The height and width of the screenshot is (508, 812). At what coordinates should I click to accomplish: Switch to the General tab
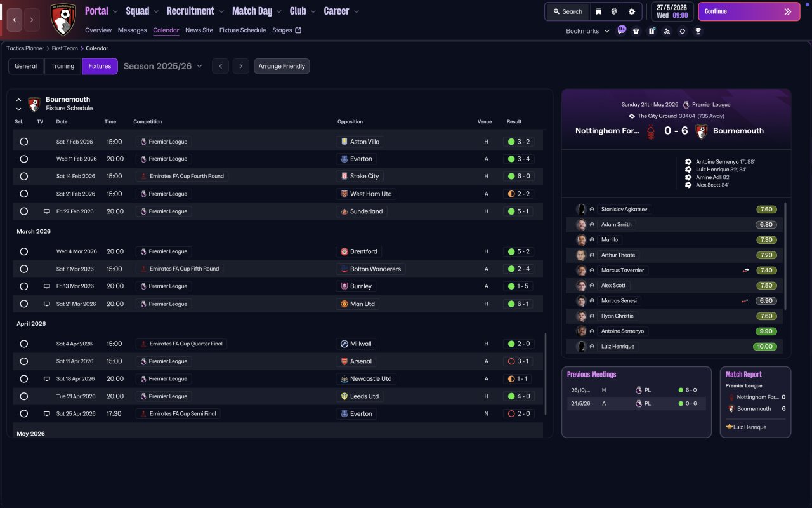[26, 66]
